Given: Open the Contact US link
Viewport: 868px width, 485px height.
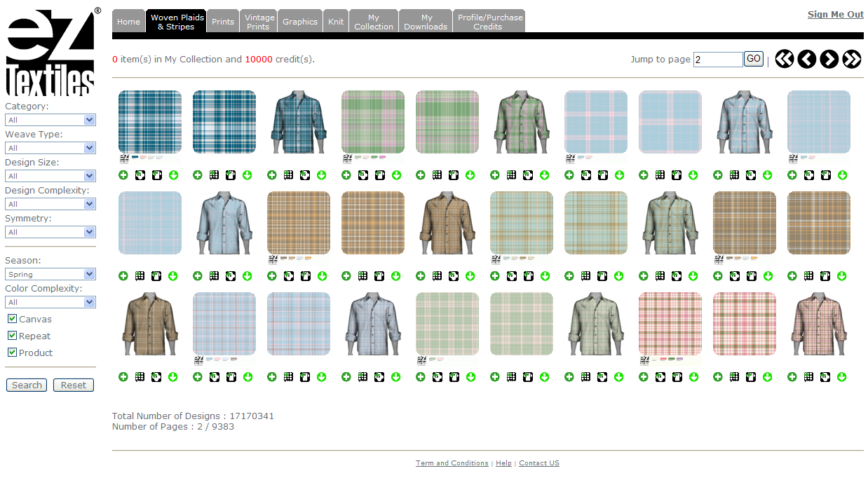Looking at the screenshot, I should (539, 463).
